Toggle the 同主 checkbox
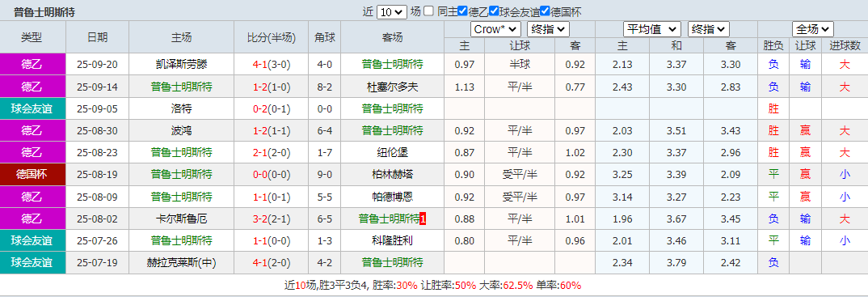868x297 pixels. tap(428, 11)
